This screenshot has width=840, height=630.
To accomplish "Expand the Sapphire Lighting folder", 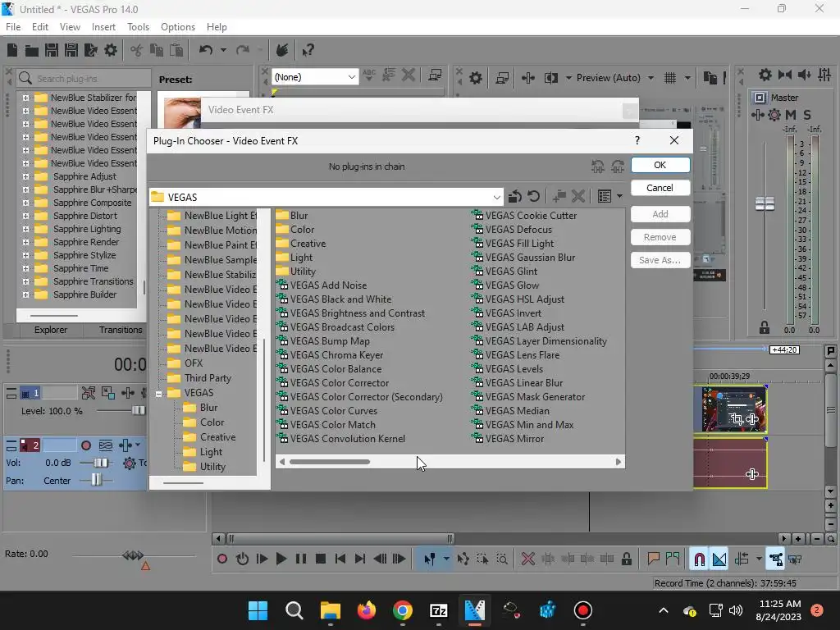I will [25, 229].
